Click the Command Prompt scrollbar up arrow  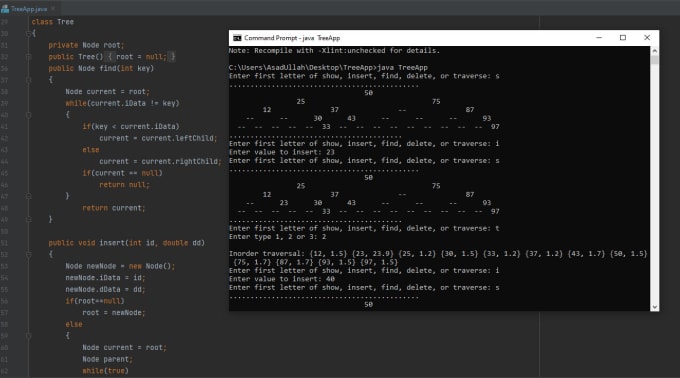point(654,51)
